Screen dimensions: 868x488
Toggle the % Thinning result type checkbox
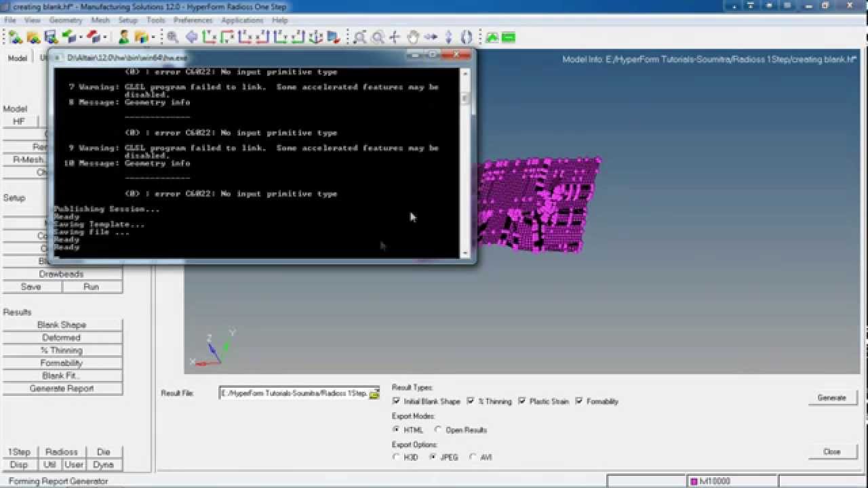(x=470, y=401)
